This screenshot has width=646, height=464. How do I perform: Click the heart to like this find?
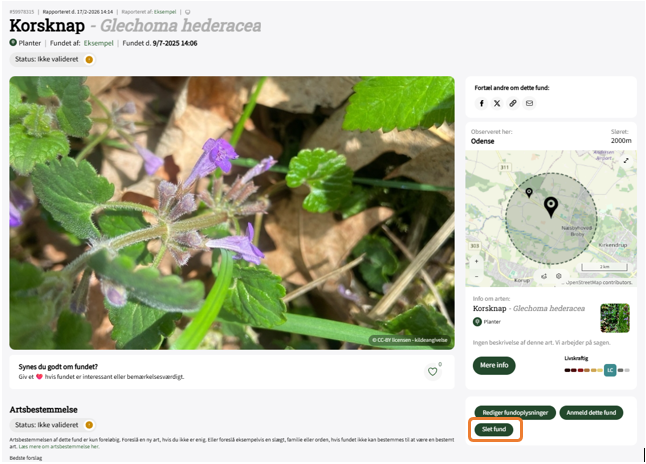(x=433, y=372)
